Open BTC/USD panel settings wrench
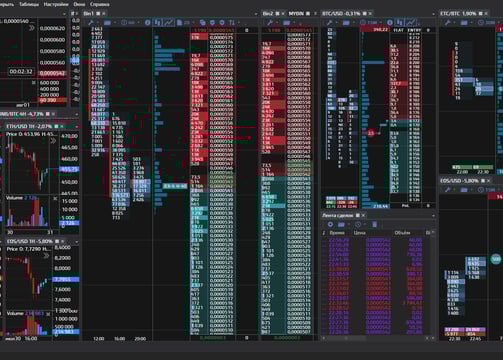The image size is (503, 360). point(329,23)
